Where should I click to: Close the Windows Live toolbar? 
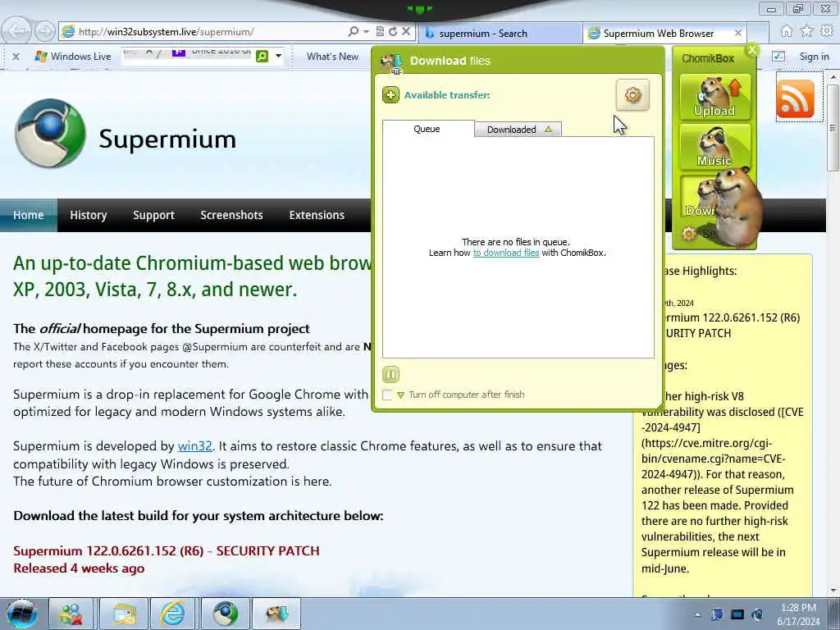coord(16,57)
